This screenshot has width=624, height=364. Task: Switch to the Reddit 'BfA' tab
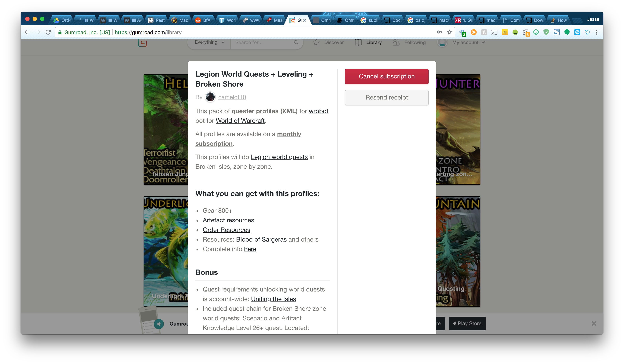tap(204, 20)
